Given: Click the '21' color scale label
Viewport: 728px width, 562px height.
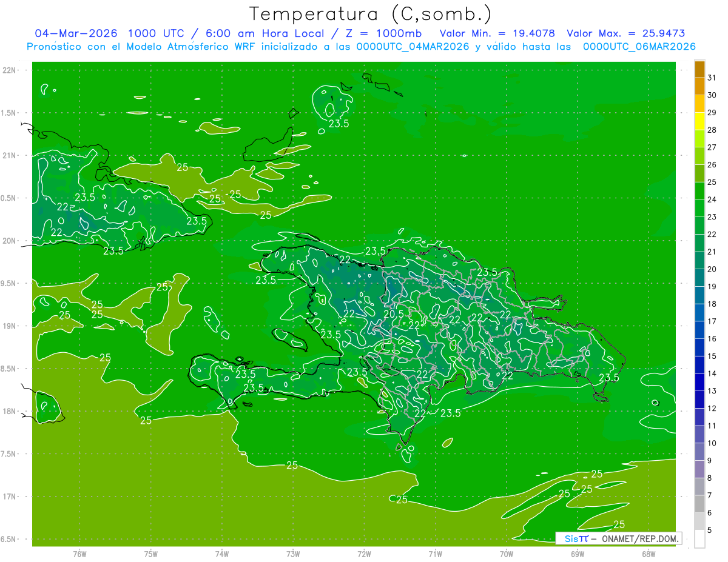Looking at the screenshot, I should tap(712, 252).
